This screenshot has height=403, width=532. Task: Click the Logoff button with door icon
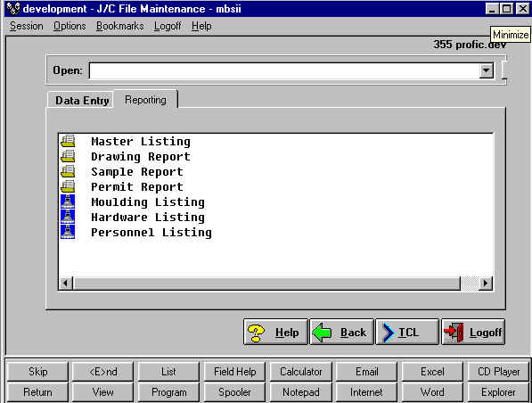(473, 332)
